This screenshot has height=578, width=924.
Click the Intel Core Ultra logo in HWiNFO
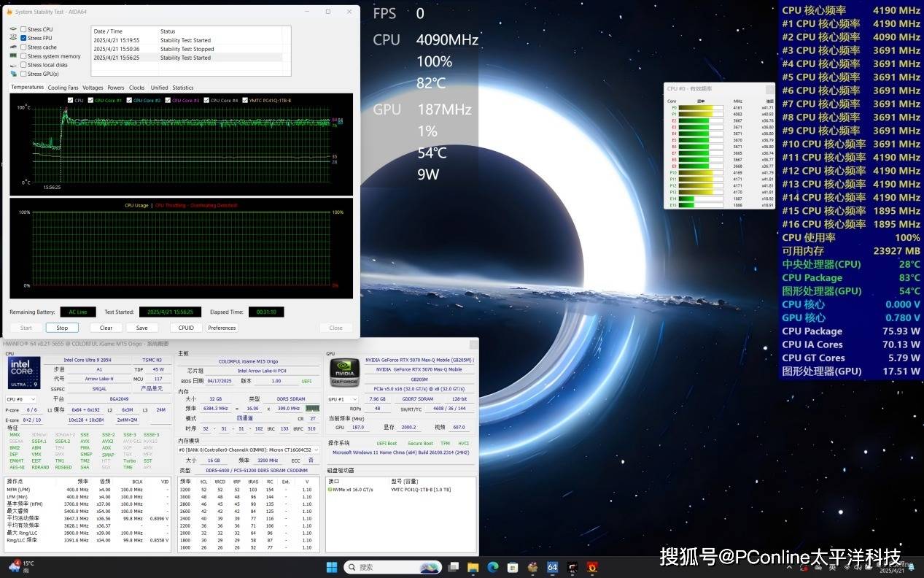click(x=24, y=372)
